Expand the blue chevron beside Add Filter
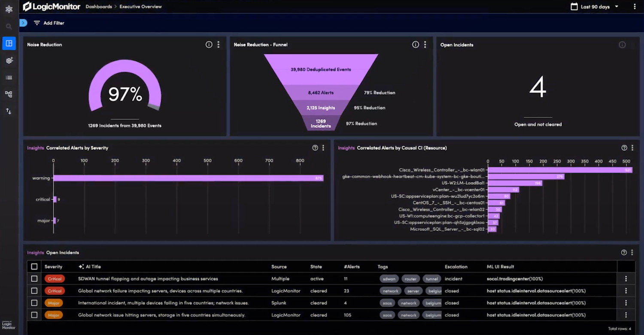The width and height of the screenshot is (644, 335). click(24, 23)
